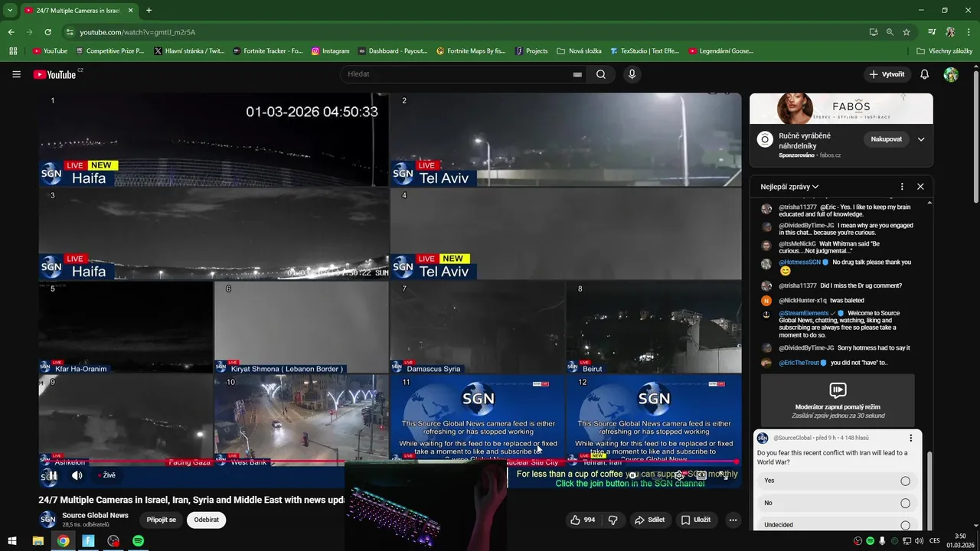
Task: Subscribe with the Odebírat button
Action: tap(206, 520)
